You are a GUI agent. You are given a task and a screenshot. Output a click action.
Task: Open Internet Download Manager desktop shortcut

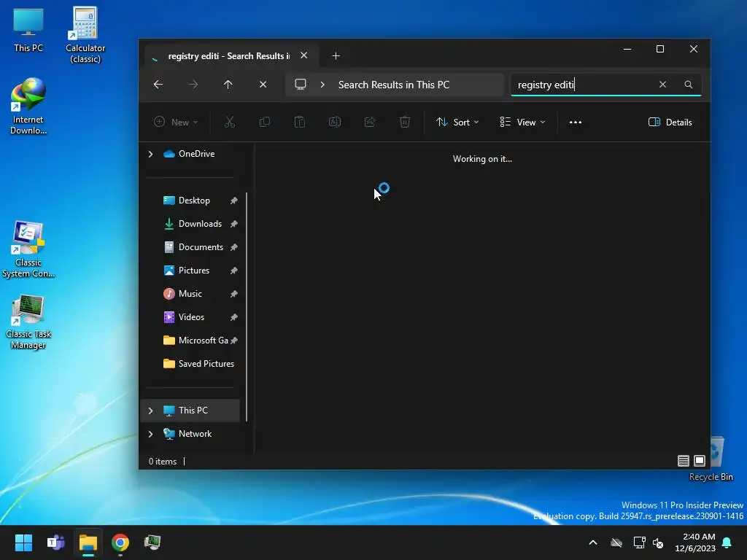click(28, 106)
